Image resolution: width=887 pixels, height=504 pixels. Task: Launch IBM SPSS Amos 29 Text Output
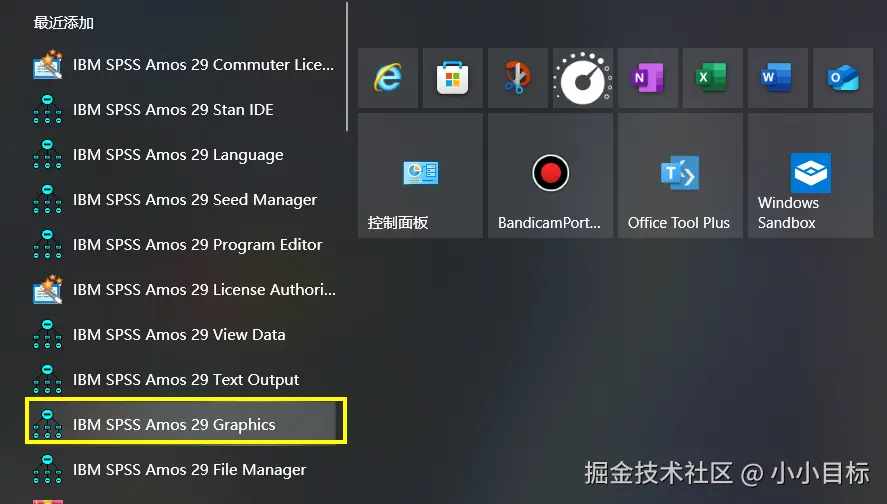click(185, 379)
